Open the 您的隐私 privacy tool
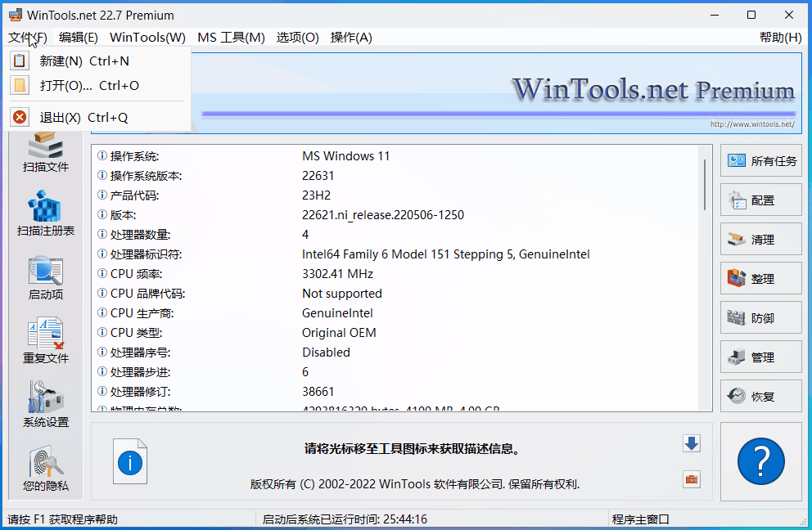Viewport: 812px width, 530px height. [x=46, y=469]
